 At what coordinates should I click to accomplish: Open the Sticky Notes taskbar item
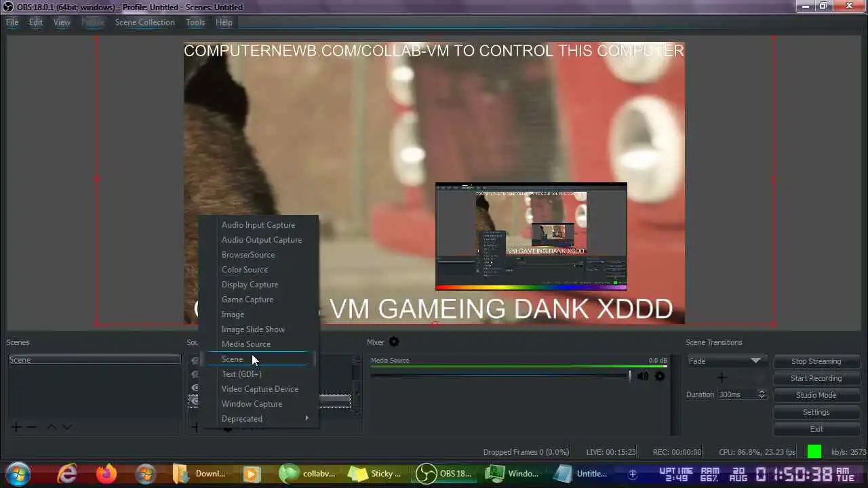(374, 474)
